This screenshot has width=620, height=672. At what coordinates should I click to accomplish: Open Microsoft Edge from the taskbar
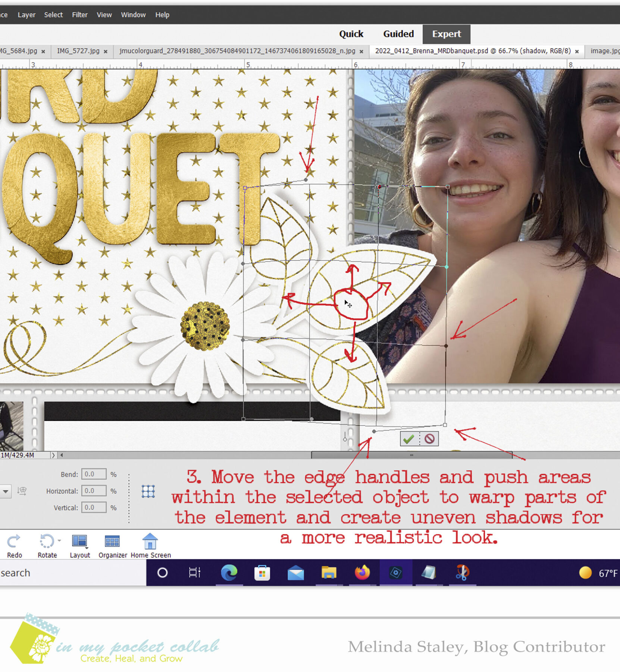(229, 572)
